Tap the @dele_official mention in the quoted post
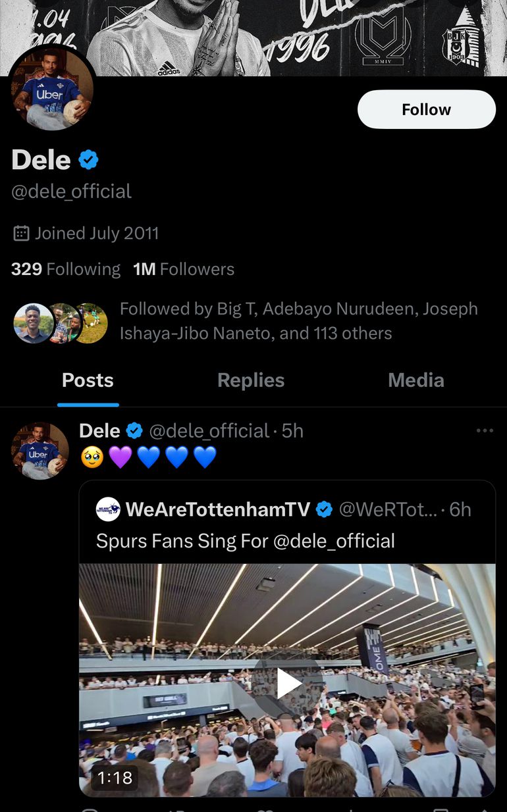The height and width of the screenshot is (812, 507). 334,541
